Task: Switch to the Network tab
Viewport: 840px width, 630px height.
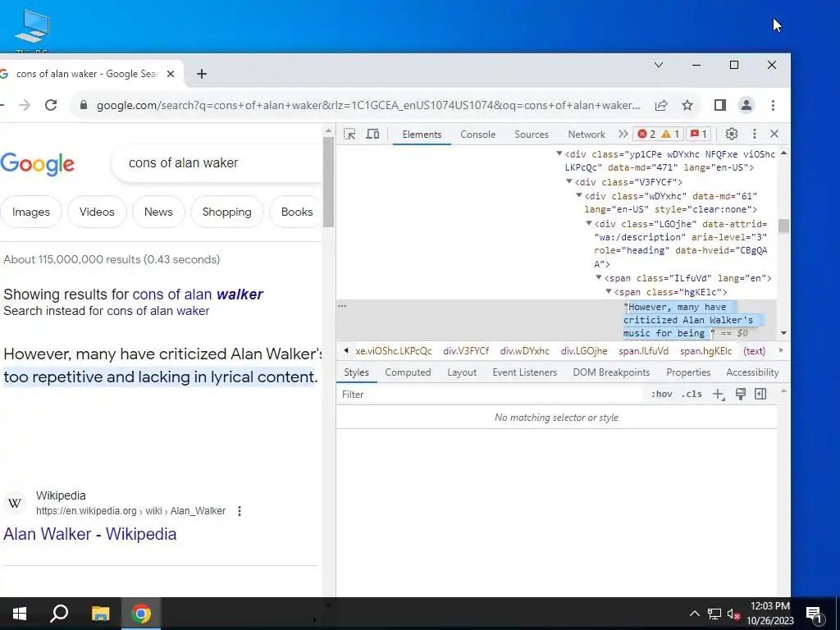Action: [587, 135]
